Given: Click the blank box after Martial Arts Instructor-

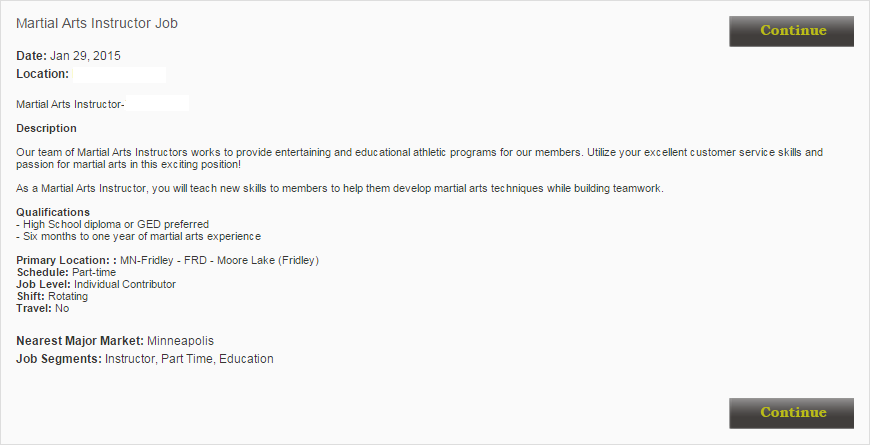Looking at the screenshot, I should 157,103.
